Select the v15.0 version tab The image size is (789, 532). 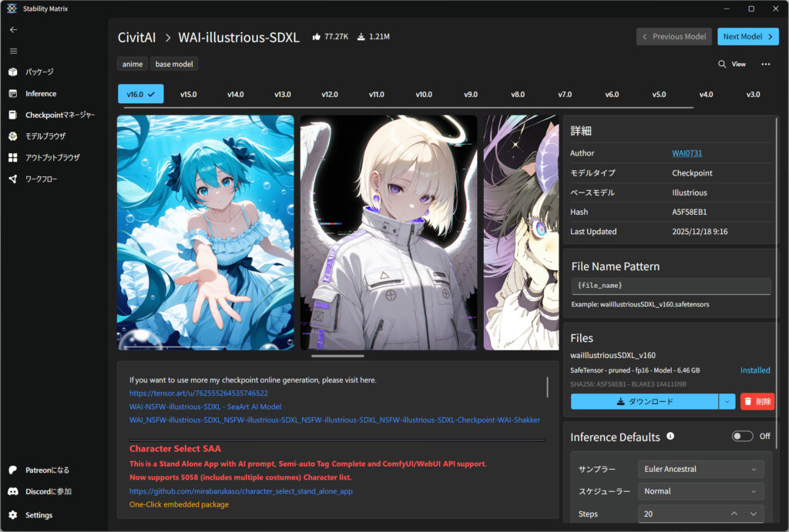(x=188, y=94)
